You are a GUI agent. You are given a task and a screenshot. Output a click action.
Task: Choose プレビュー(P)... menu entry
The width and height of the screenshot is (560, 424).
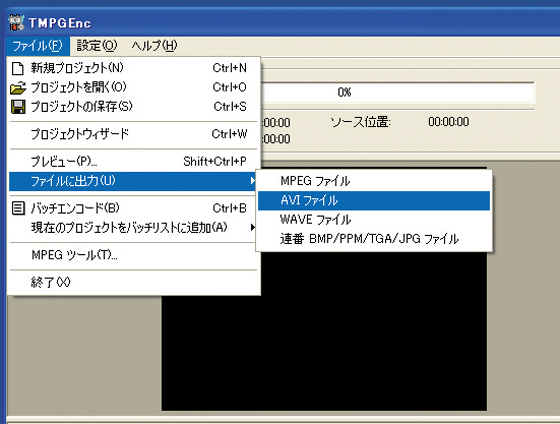click(x=133, y=161)
